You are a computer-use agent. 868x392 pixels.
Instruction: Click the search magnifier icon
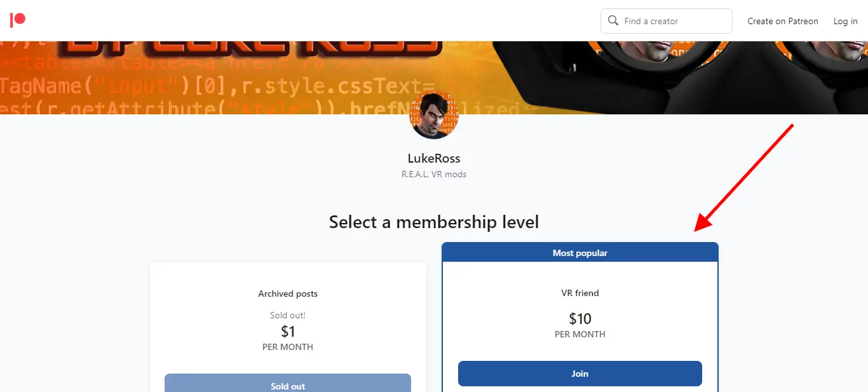pos(613,21)
